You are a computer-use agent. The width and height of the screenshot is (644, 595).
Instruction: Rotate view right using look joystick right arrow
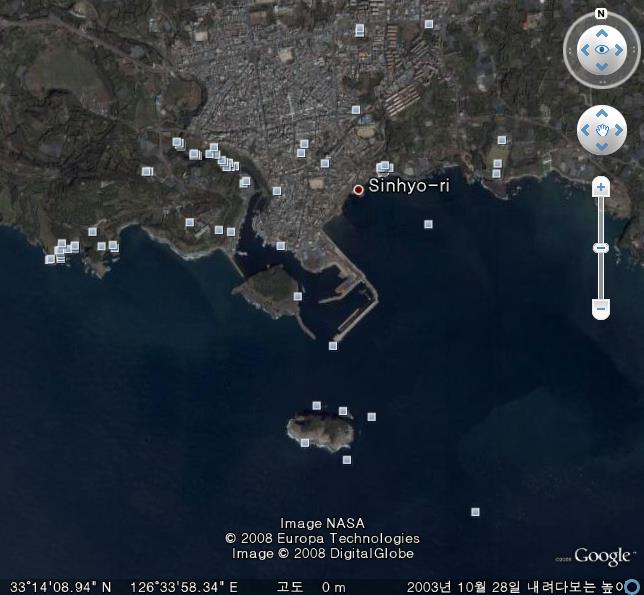click(619, 50)
